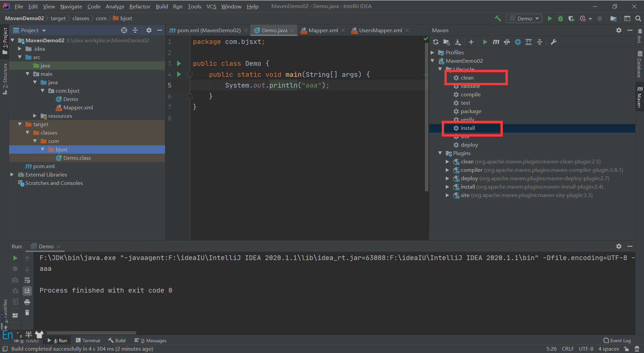Click the CRLF line separator indicator

tap(568, 349)
